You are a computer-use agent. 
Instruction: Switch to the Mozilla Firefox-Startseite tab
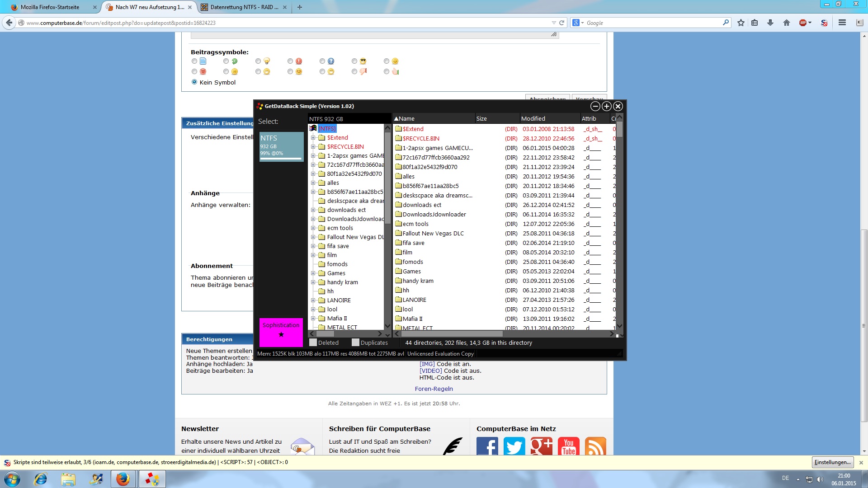pos(50,7)
